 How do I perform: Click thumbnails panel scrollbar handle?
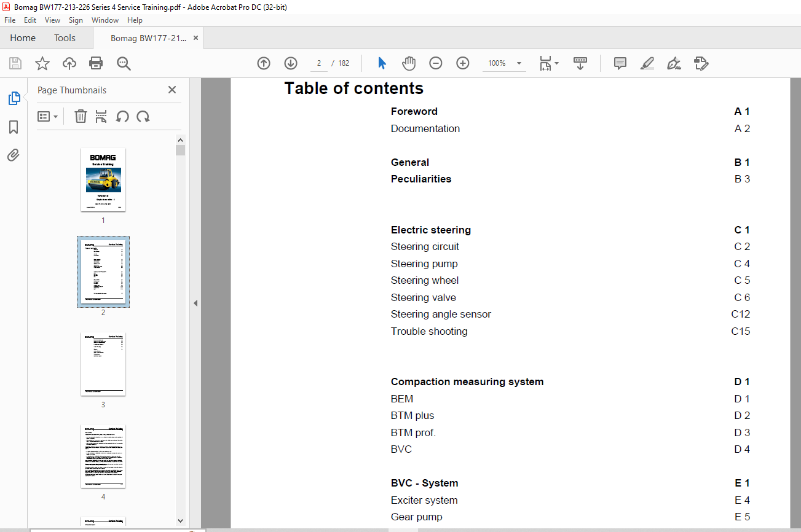click(180, 151)
